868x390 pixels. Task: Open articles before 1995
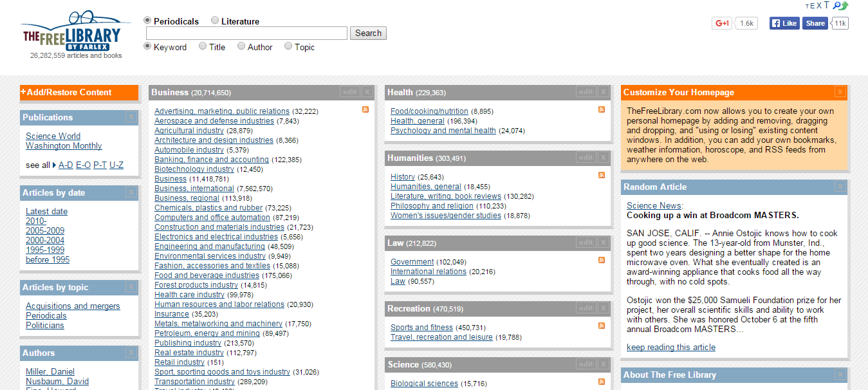tap(48, 260)
